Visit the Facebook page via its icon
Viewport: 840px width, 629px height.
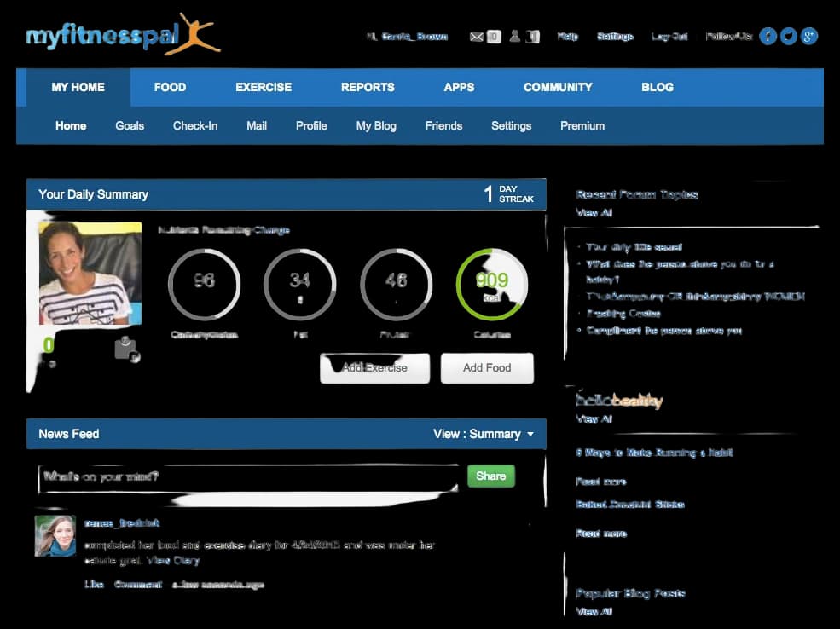768,36
